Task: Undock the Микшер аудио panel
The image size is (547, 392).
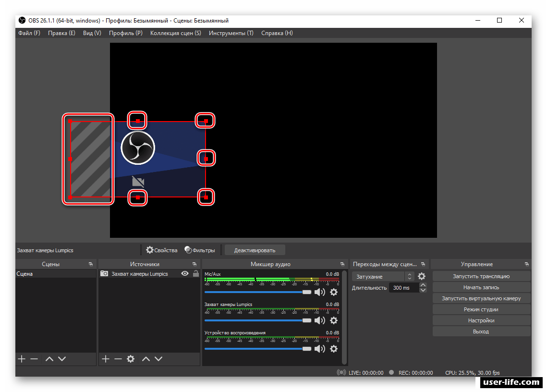Action: 342,264
